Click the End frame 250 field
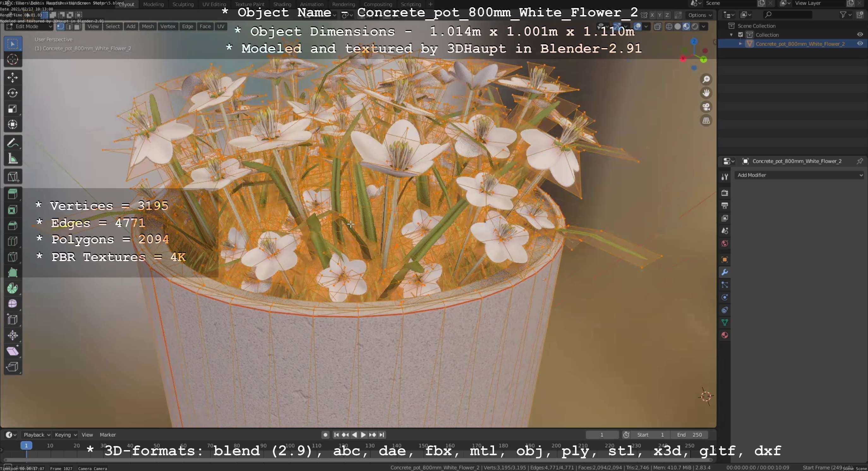Image resolution: width=868 pixels, height=471 pixels. [x=689, y=435]
